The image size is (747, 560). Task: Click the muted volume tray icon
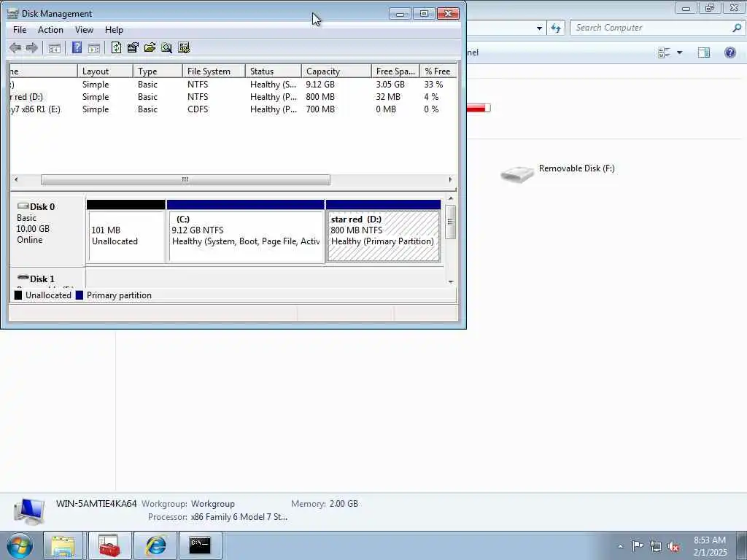[x=673, y=546]
